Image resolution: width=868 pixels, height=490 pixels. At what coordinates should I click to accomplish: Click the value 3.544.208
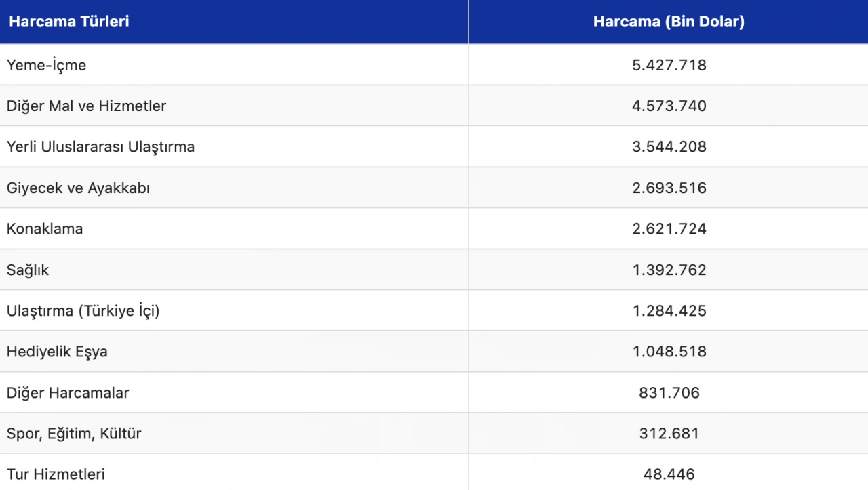pos(669,147)
